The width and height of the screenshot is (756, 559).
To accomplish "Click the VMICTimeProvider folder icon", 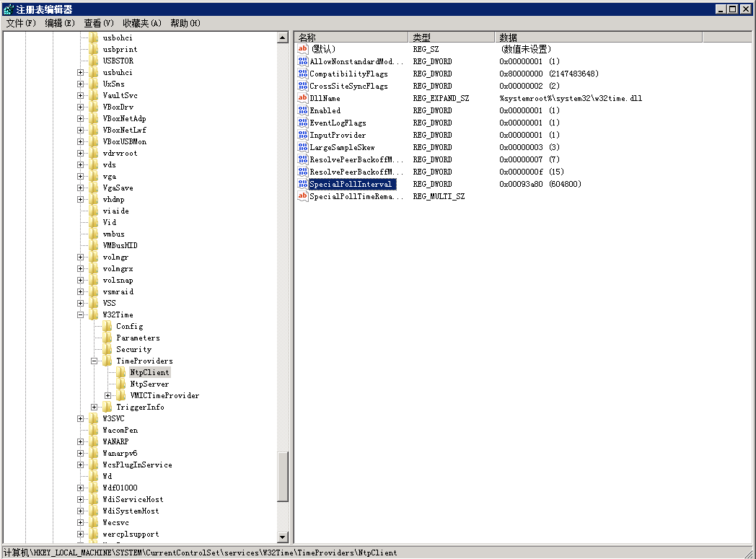I will pyautogui.click(x=121, y=395).
